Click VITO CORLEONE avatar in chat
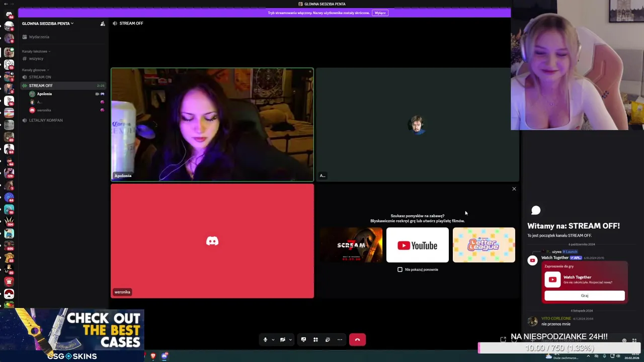The width and height of the screenshot is (644, 362). click(x=532, y=321)
